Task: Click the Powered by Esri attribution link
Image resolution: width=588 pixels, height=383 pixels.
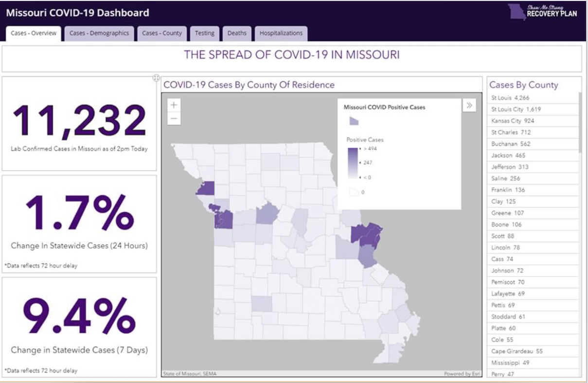Action: (462, 374)
